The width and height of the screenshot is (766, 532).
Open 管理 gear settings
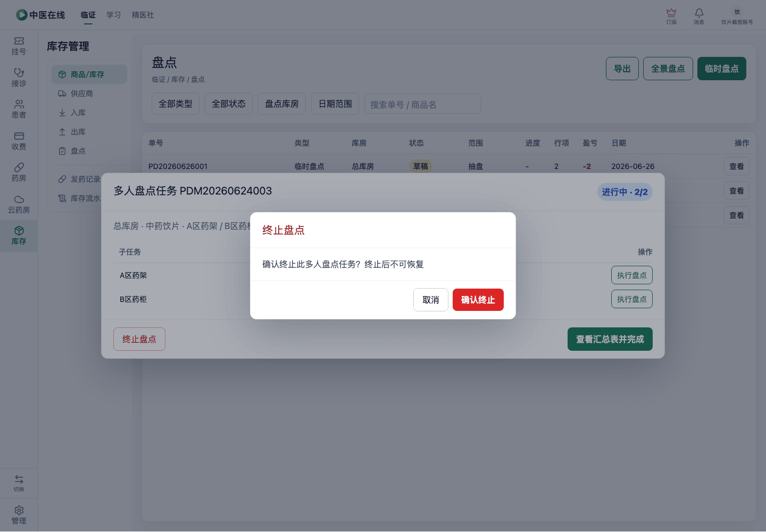point(19,515)
